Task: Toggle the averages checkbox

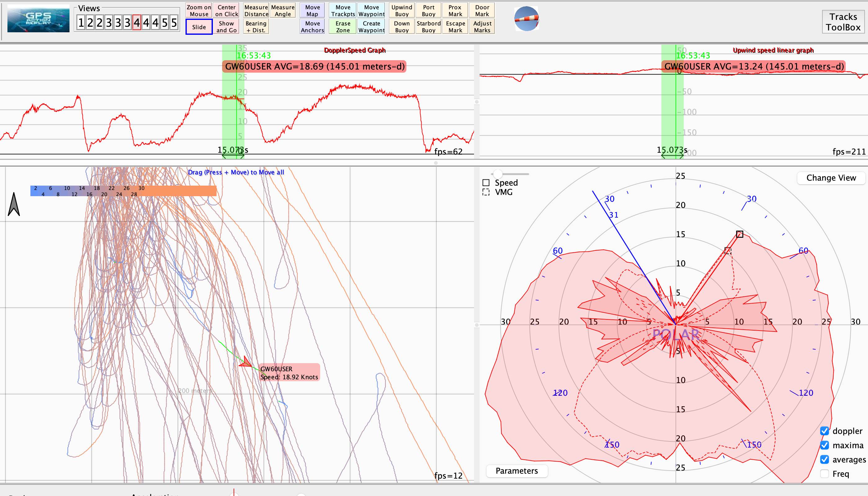Action: click(825, 460)
